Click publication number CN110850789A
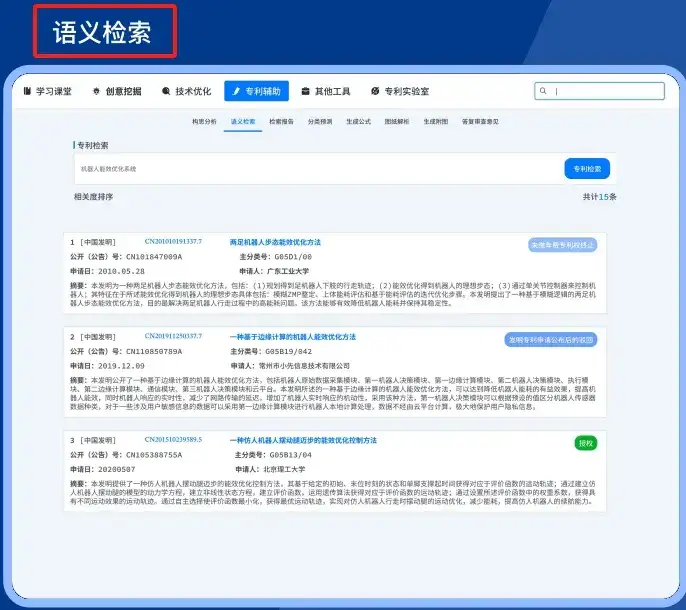 click(x=154, y=351)
